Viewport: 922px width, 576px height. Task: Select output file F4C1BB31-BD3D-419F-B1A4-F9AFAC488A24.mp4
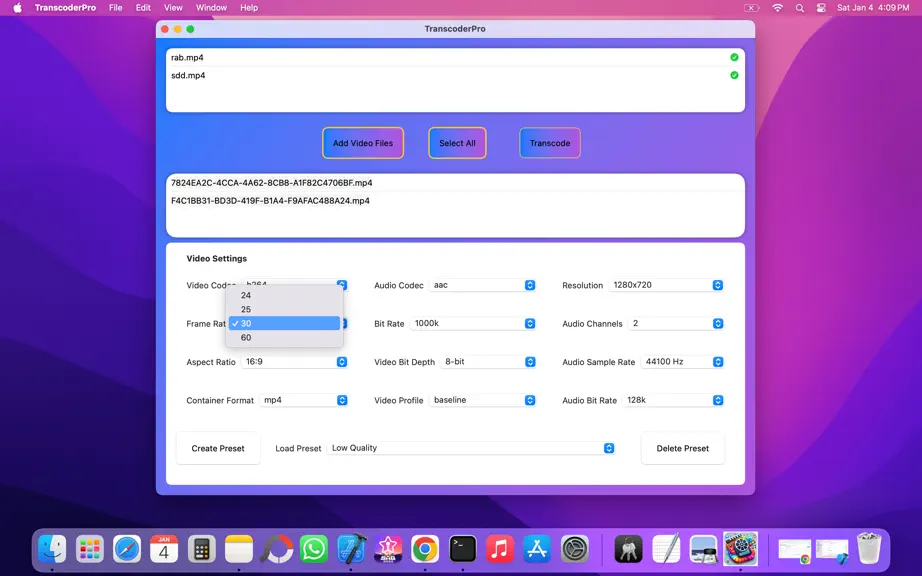tap(455, 200)
